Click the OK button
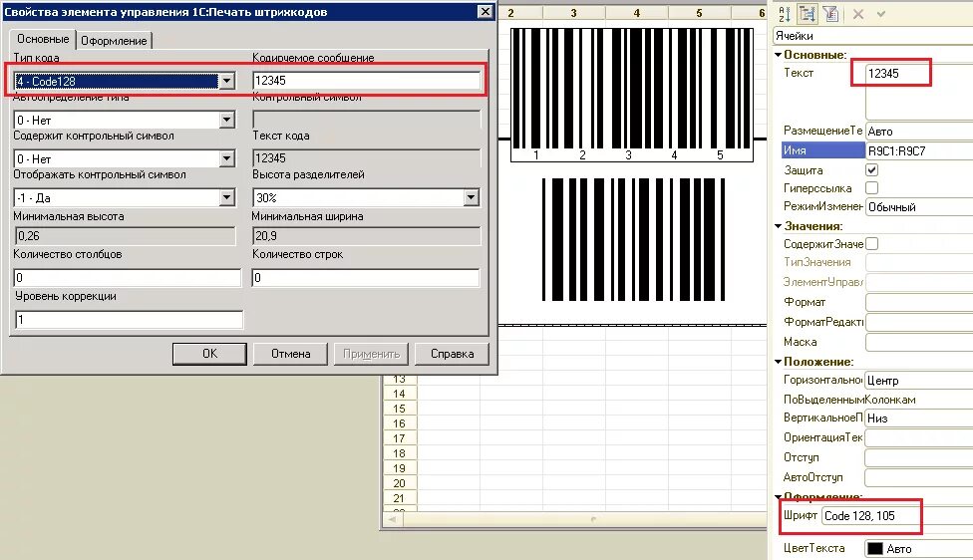 click(209, 354)
